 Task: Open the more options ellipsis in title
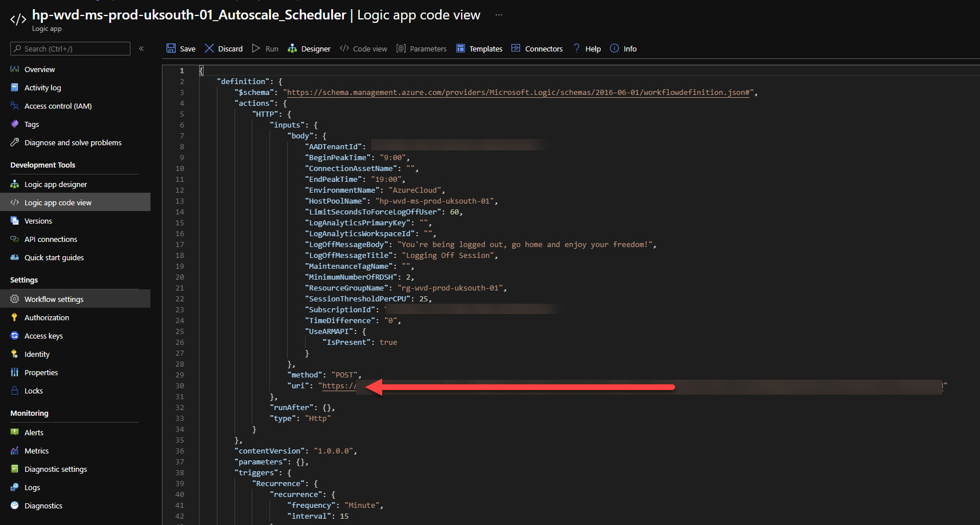click(499, 15)
